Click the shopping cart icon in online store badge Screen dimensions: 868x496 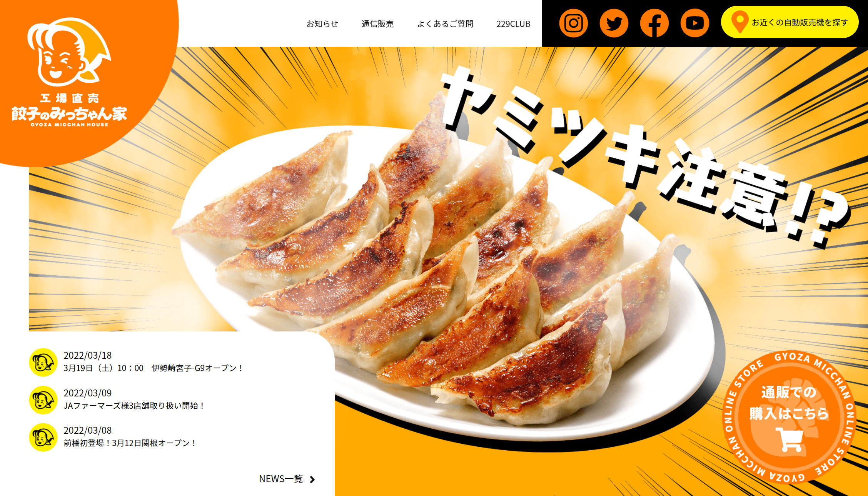pos(790,439)
